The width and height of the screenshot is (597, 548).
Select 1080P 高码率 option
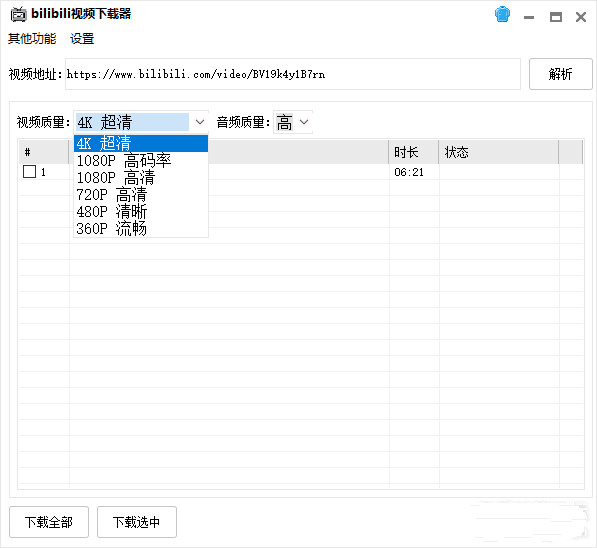(x=141, y=160)
